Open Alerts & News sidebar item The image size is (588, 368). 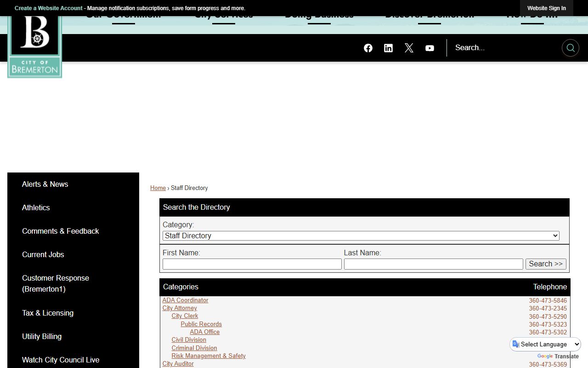[45, 184]
